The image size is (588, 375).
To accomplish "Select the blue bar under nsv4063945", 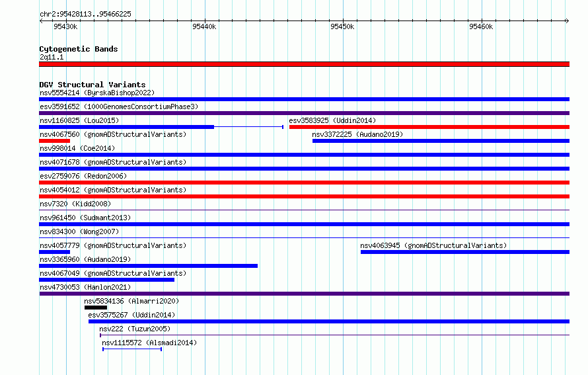I will coord(465,252).
